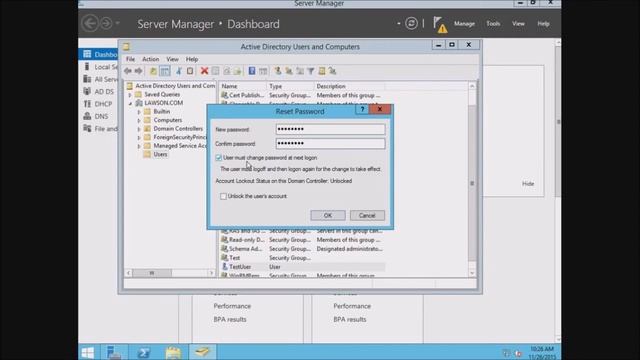Click the Filter funnel toolbar icon

[311, 71]
